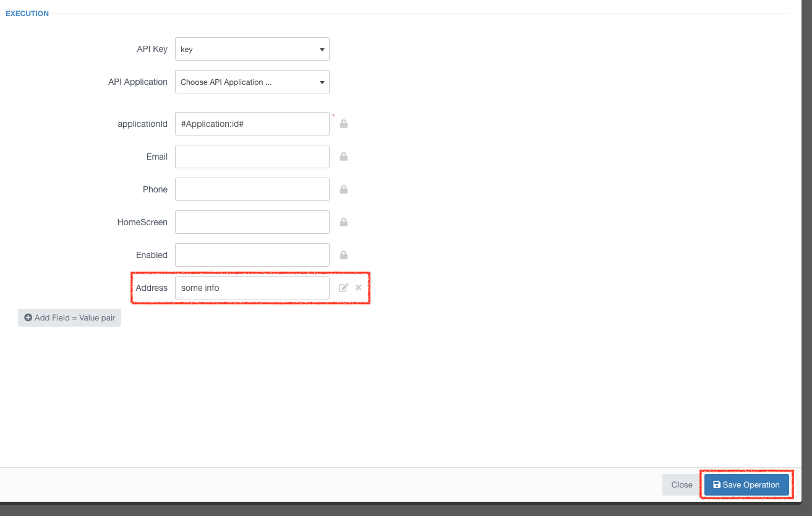
Task: Remove the Address field with the X icon
Action: 359,288
